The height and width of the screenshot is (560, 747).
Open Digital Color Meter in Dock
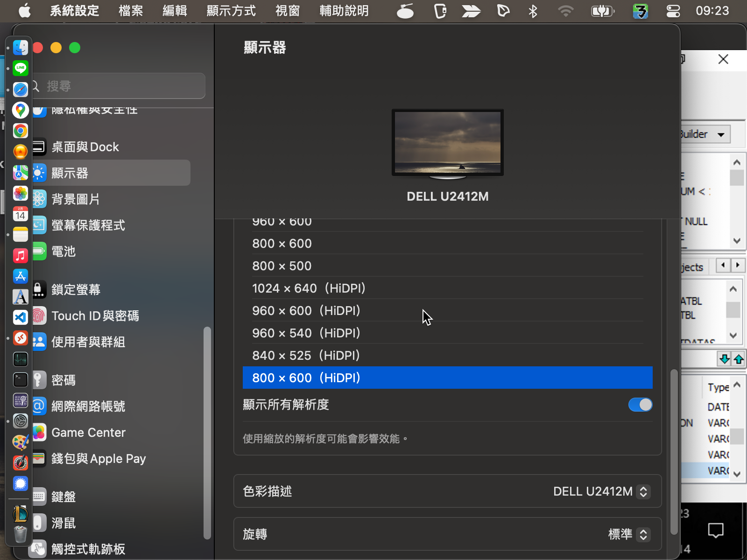coord(21,462)
